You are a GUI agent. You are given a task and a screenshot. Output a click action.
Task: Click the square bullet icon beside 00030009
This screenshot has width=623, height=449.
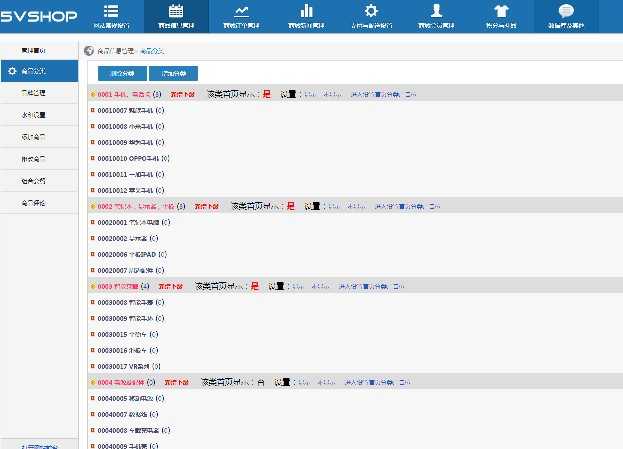click(93, 318)
